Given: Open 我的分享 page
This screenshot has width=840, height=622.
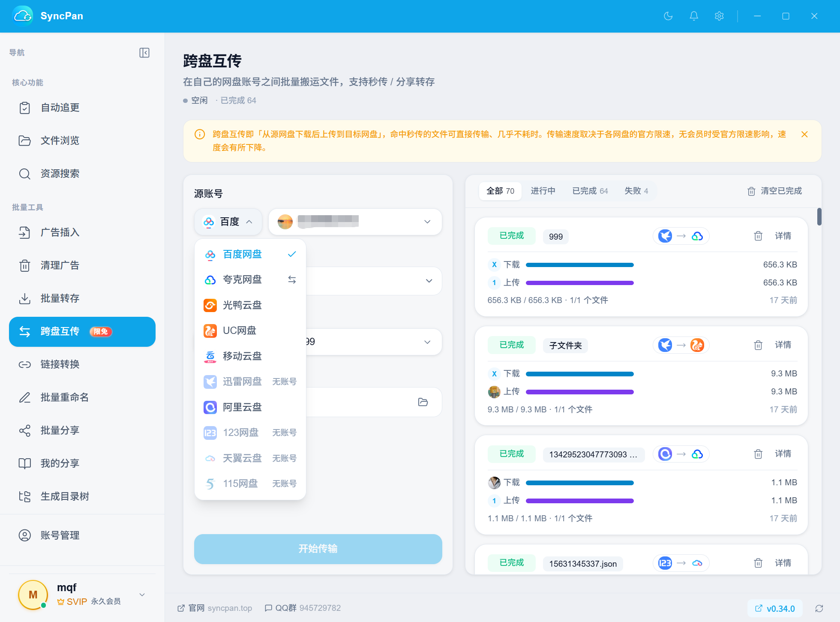Looking at the screenshot, I should coord(82,463).
